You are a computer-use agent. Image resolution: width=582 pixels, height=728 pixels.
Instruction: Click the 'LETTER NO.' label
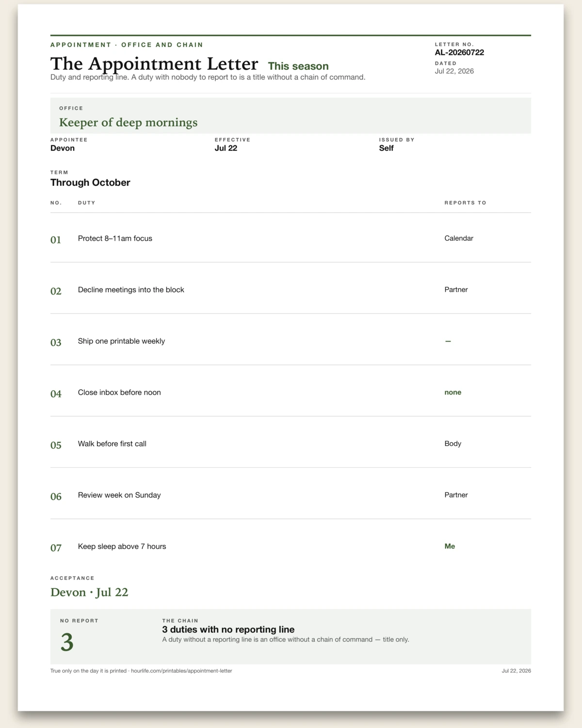pos(454,44)
